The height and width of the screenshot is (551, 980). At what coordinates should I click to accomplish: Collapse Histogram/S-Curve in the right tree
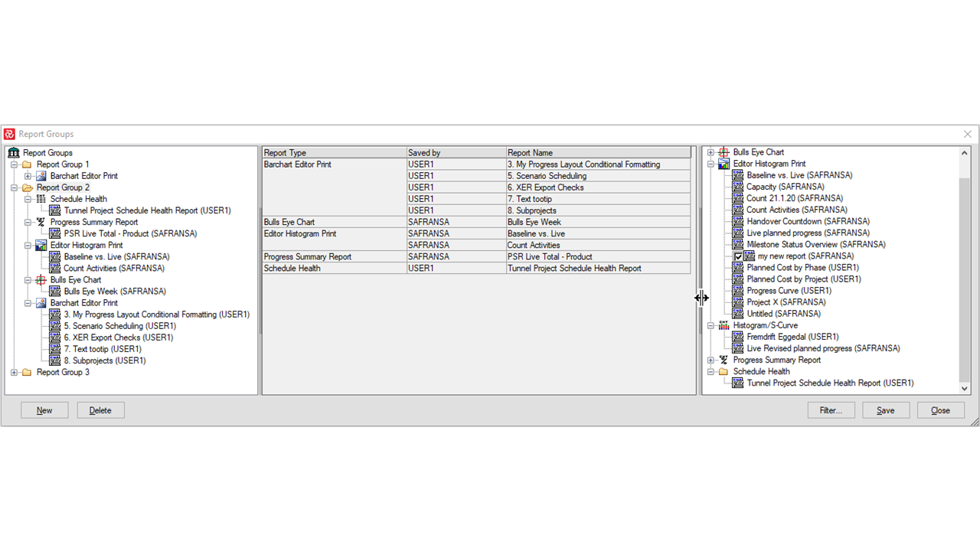(x=710, y=325)
